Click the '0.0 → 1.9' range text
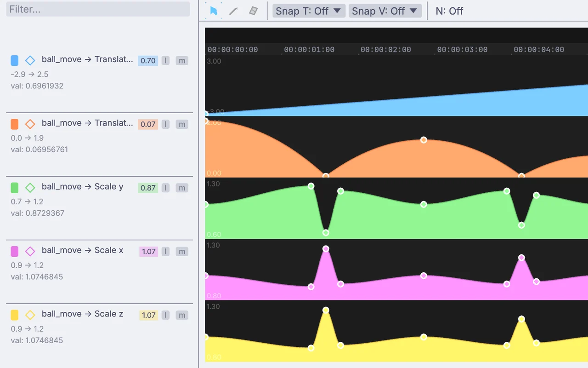The width and height of the screenshot is (588, 368). pos(28,138)
